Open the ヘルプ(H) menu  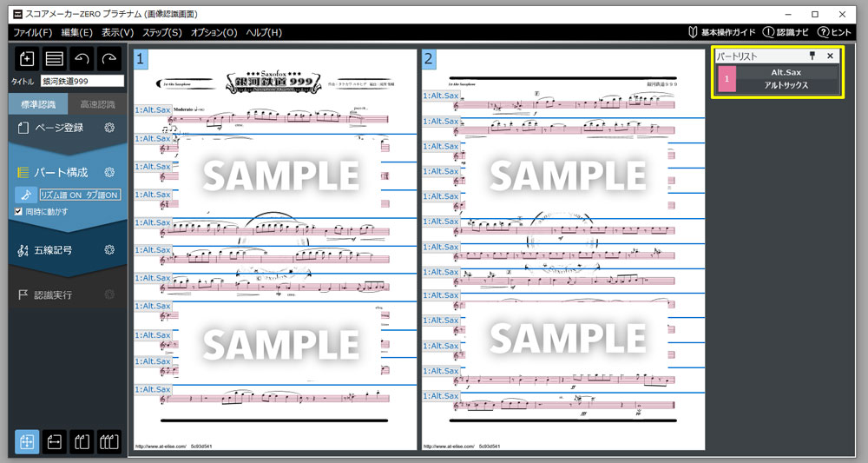click(264, 32)
